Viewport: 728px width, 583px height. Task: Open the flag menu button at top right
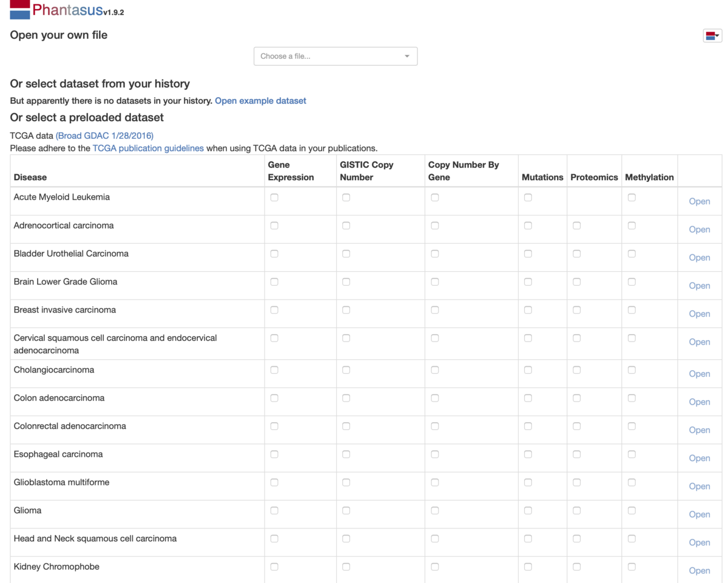point(712,36)
